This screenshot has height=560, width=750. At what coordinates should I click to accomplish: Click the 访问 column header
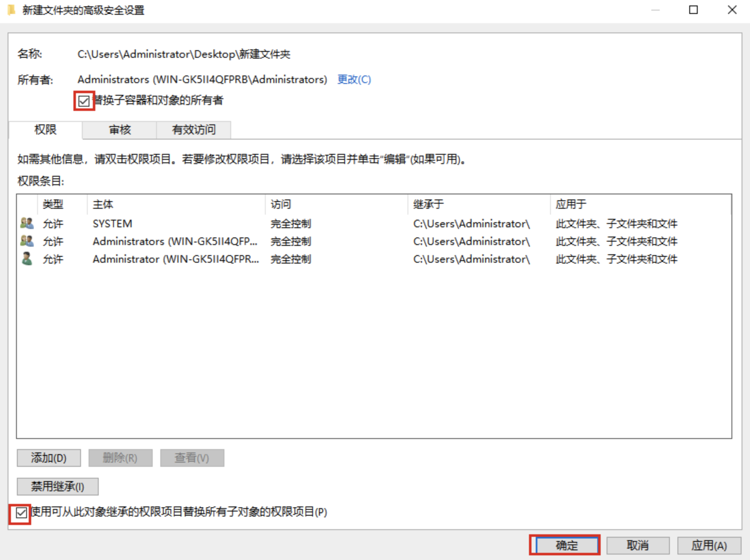click(337, 204)
